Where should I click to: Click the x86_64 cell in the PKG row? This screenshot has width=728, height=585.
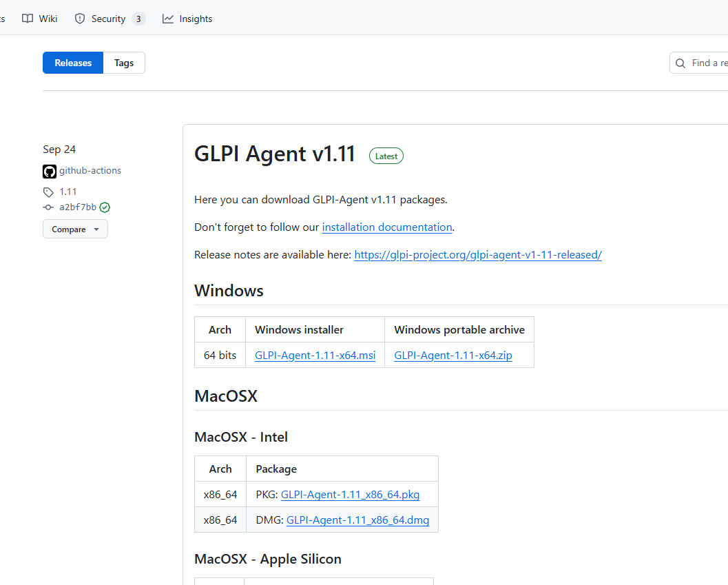[220, 495]
